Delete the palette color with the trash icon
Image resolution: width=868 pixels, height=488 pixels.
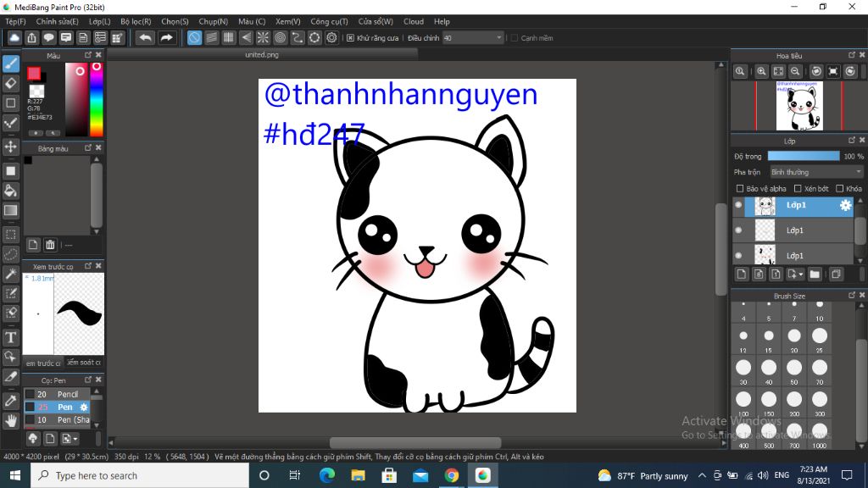[x=50, y=245]
